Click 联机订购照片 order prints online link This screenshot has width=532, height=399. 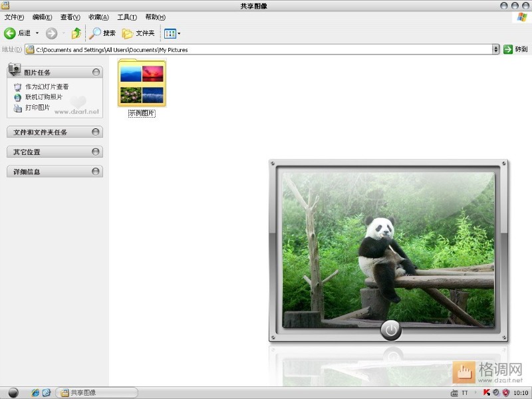44,97
